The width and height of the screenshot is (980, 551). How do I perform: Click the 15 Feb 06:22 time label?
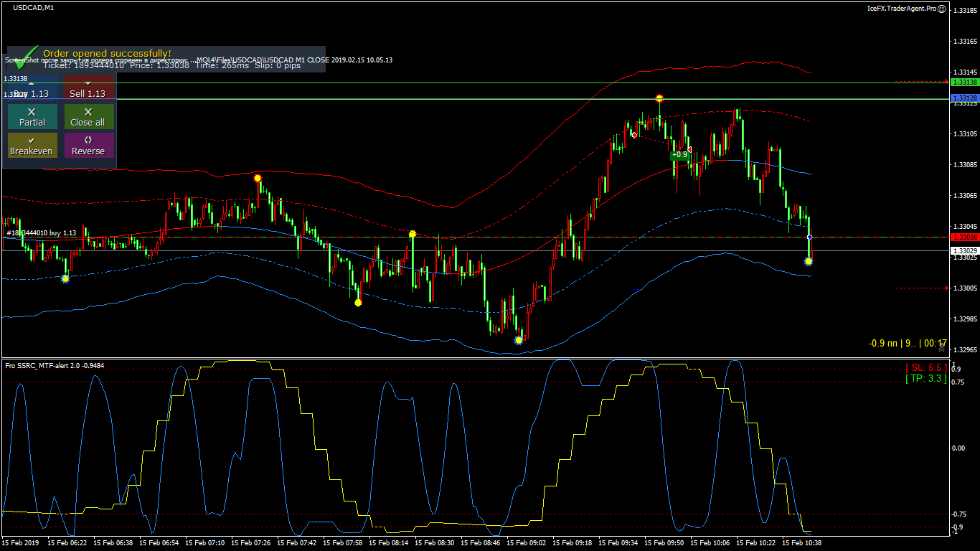click(67, 543)
